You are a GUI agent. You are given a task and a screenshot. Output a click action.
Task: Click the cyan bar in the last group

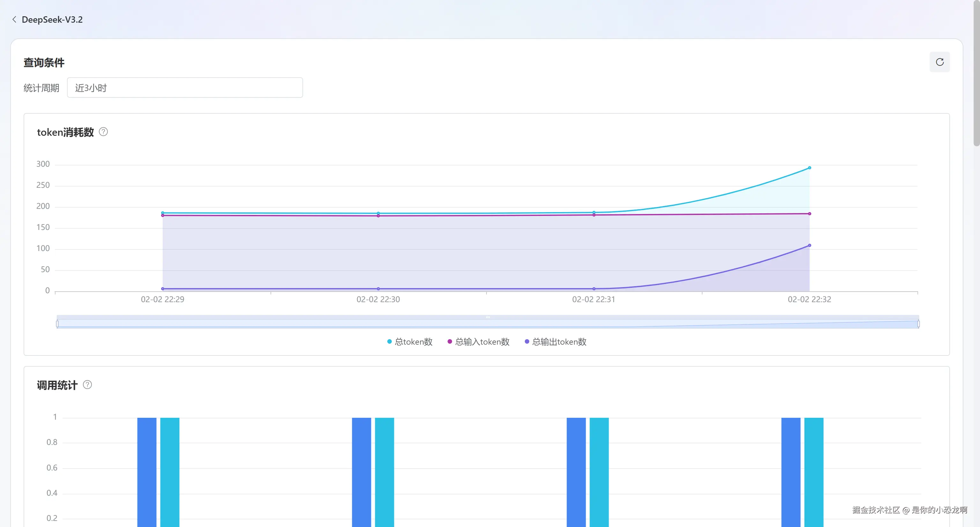813,471
